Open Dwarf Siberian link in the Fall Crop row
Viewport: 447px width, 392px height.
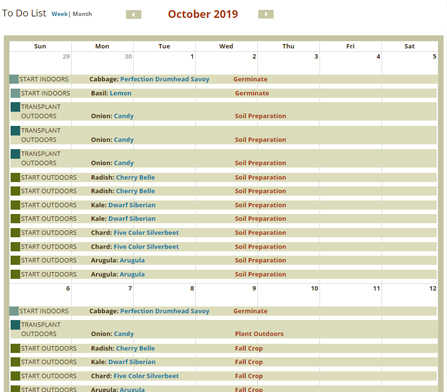132,362
